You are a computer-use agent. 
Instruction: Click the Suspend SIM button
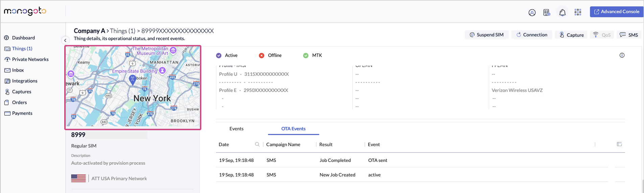point(486,35)
